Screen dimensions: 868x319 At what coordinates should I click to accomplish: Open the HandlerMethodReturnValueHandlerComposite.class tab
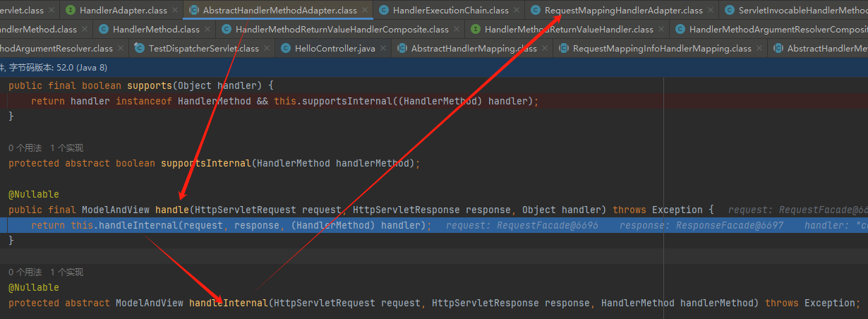coord(342,30)
